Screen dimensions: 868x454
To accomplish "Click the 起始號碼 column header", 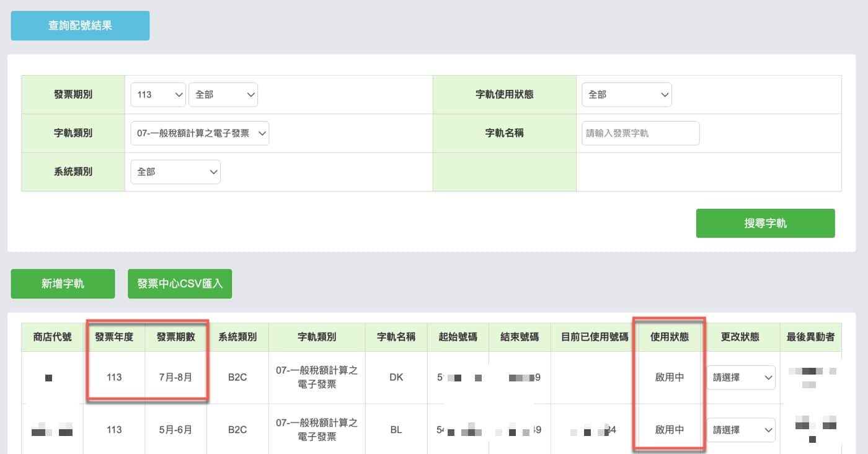I will click(x=458, y=337).
